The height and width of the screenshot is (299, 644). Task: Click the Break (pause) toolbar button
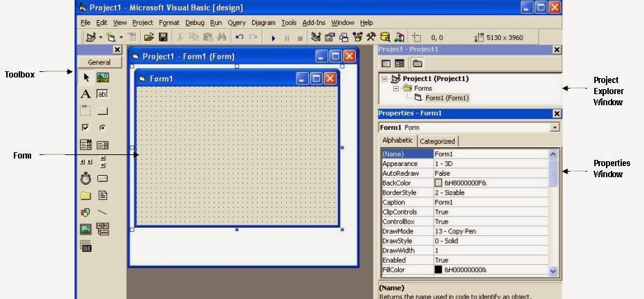(287, 38)
